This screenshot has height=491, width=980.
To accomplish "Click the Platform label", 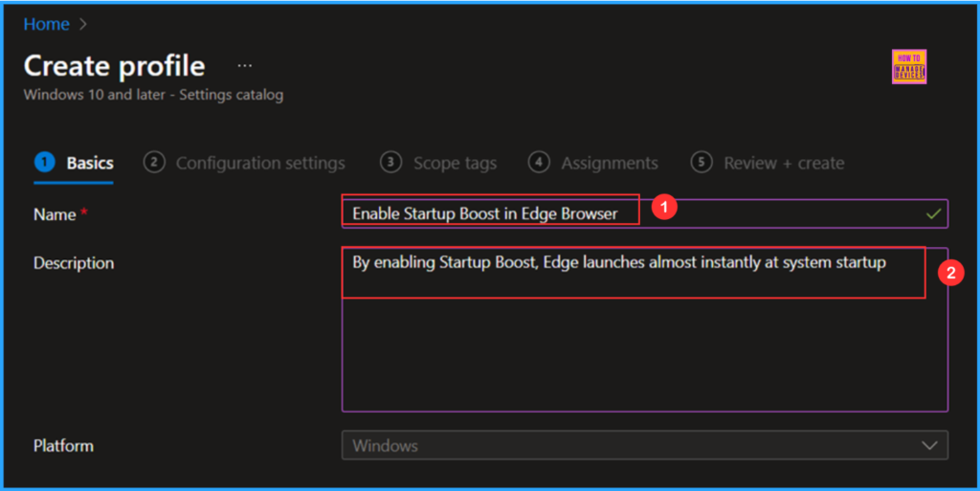I will 63,446.
